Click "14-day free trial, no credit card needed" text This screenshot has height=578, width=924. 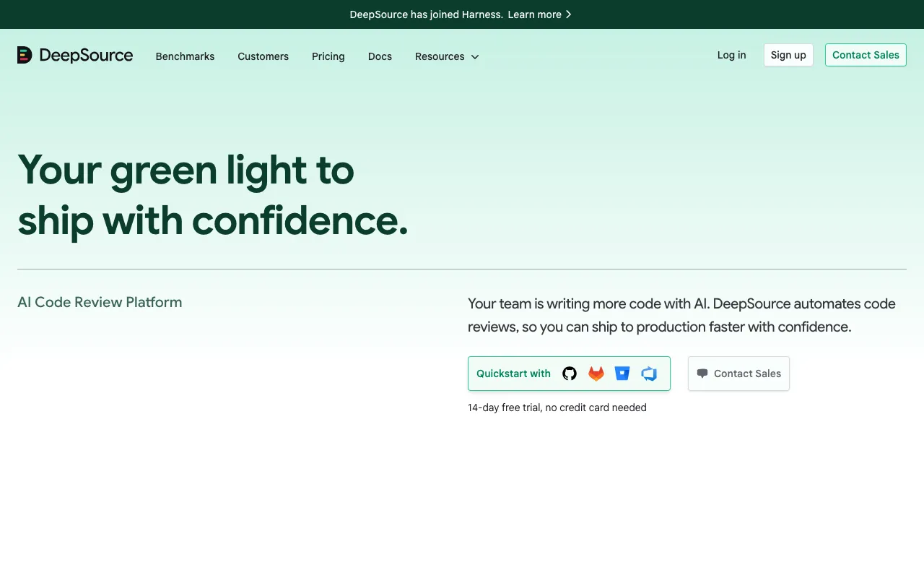pyautogui.click(x=557, y=407)
